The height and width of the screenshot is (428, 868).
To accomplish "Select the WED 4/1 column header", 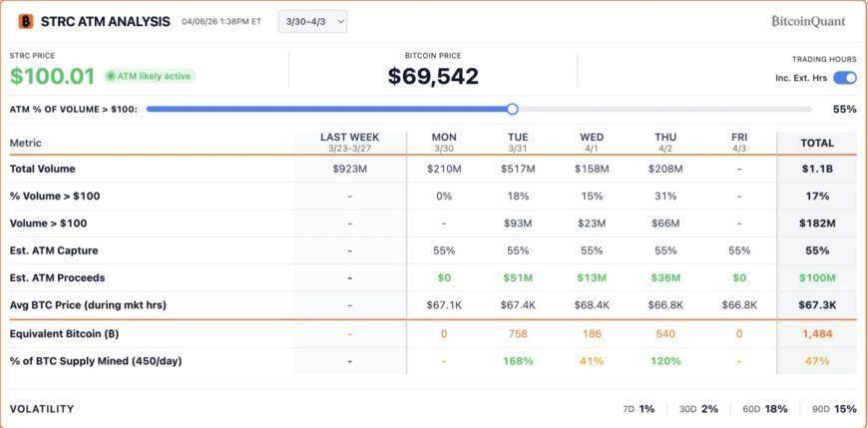I will [592, 142].
